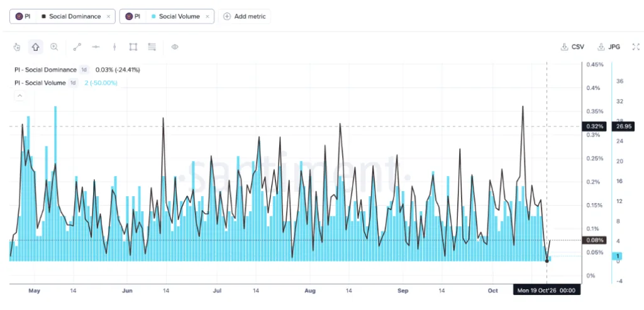
Task: Select the hand pan tool
Action: tap(17, 47)
